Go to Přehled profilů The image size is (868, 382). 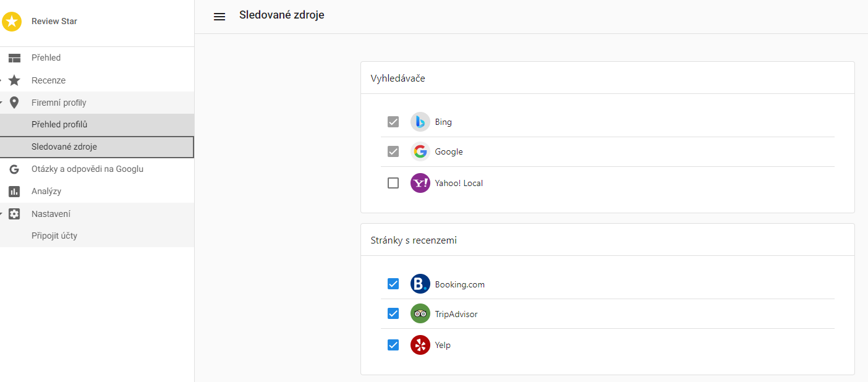coord(97,125)
